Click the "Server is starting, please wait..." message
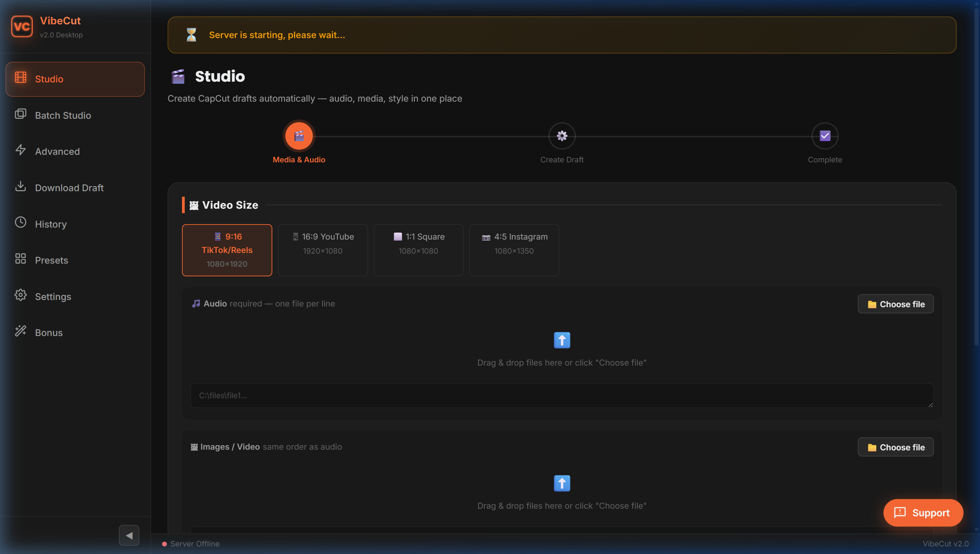The image size is (980, 554). [277, 35]
